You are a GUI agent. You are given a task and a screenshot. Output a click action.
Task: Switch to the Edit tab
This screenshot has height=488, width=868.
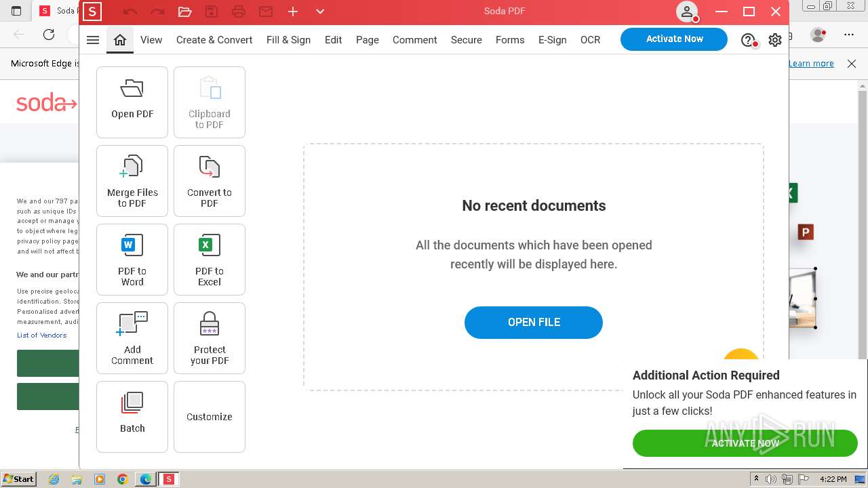click(x=333, y=40)
